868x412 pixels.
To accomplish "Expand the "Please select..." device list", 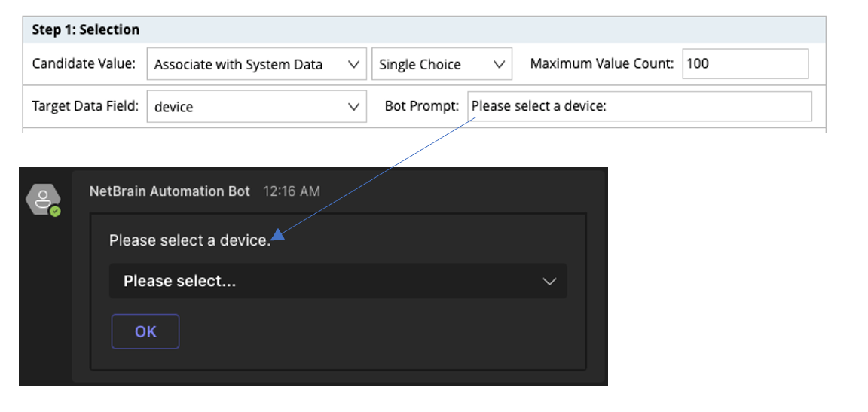I will 338,281.
